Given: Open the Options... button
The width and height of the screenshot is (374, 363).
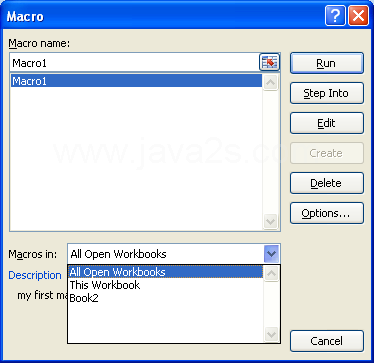Looking at the screenshot, I should (327, 213).
